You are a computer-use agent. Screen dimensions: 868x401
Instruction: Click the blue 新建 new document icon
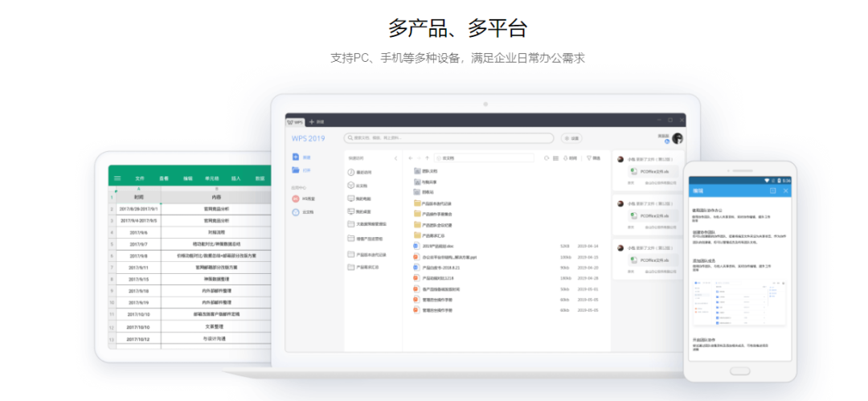click(x=295, y=158)
